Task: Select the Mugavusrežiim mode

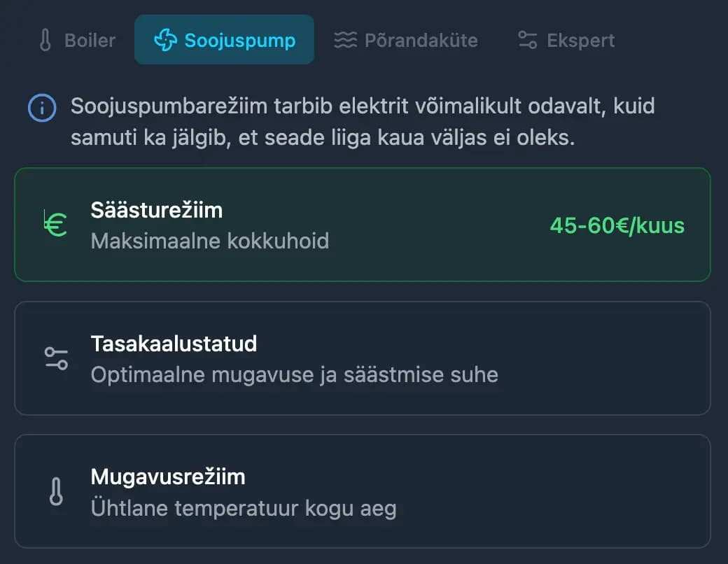Action: [363, 491]
